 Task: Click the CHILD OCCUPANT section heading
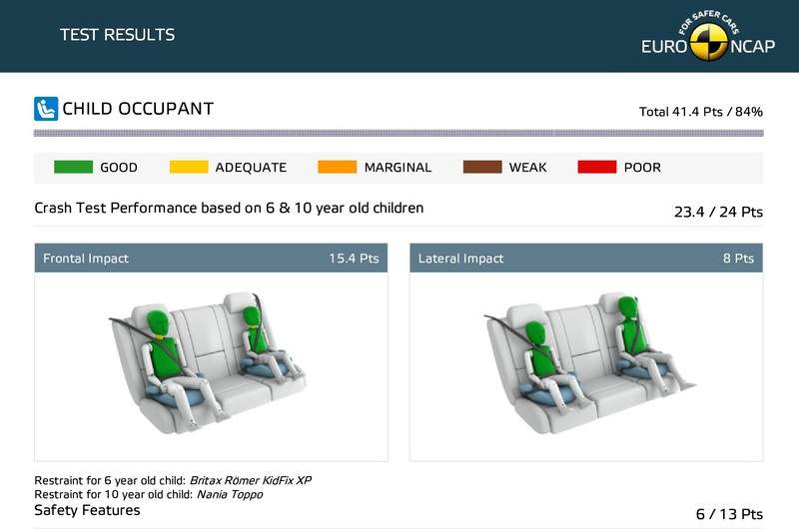point(138,108)
